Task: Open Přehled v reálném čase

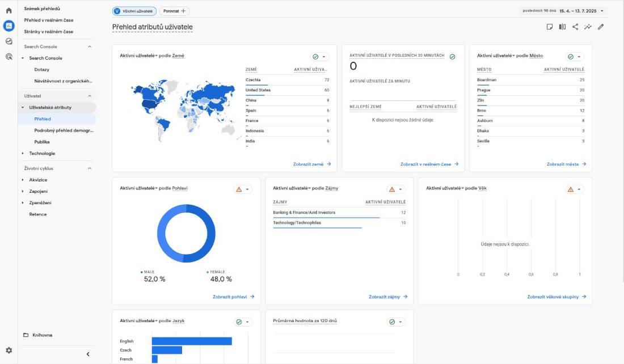Action: [48, 20]
